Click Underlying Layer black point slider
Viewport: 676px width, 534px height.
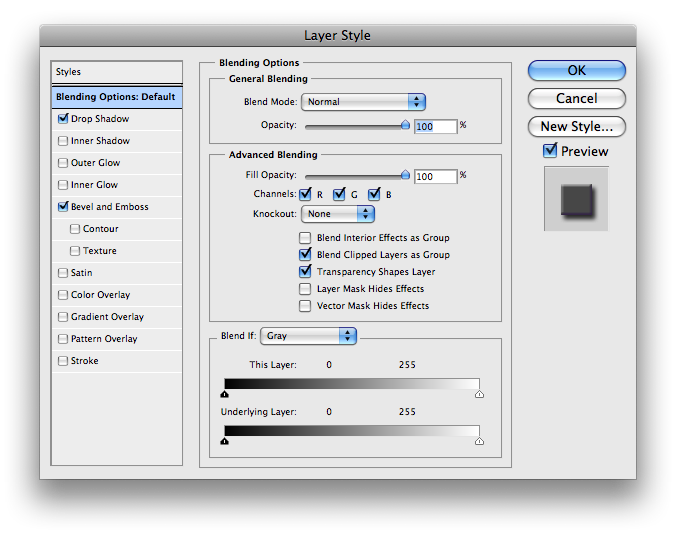pos(225,441)
